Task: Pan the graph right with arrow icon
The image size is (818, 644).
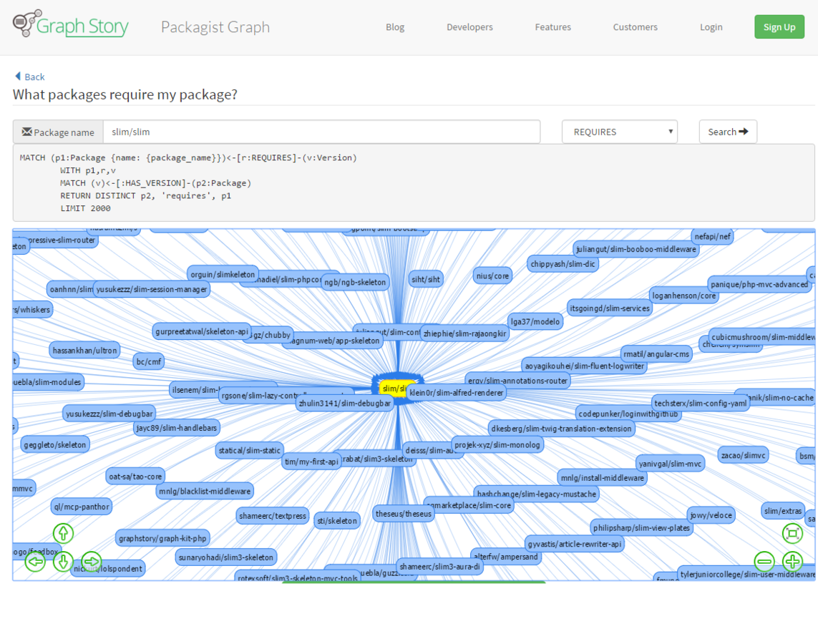Action: [92, 562]
